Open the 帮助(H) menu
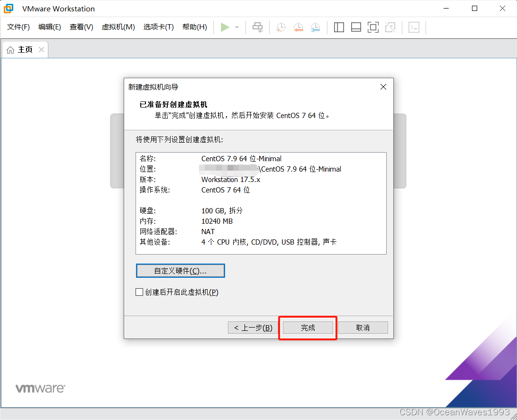 [195, 27]
